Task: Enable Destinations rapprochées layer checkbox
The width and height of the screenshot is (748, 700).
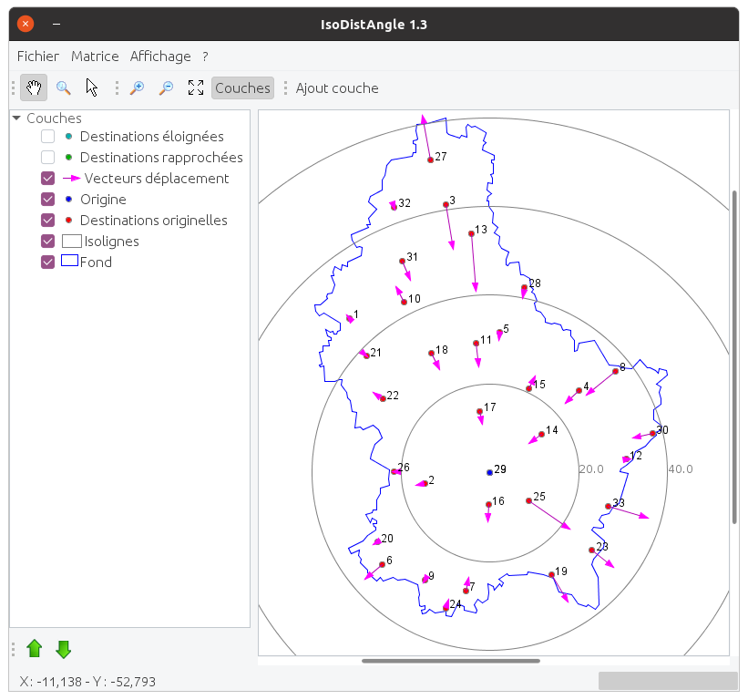Action: [48, 158]
